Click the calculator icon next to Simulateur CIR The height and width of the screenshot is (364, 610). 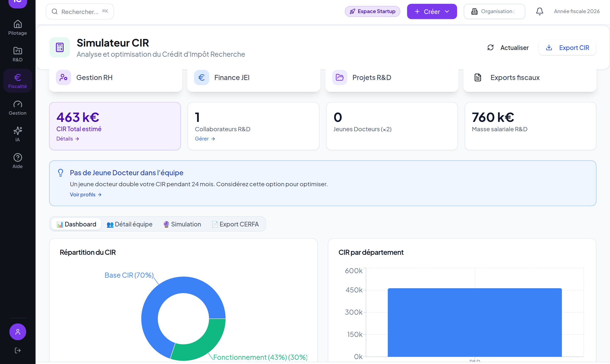(x=60, y=48)
